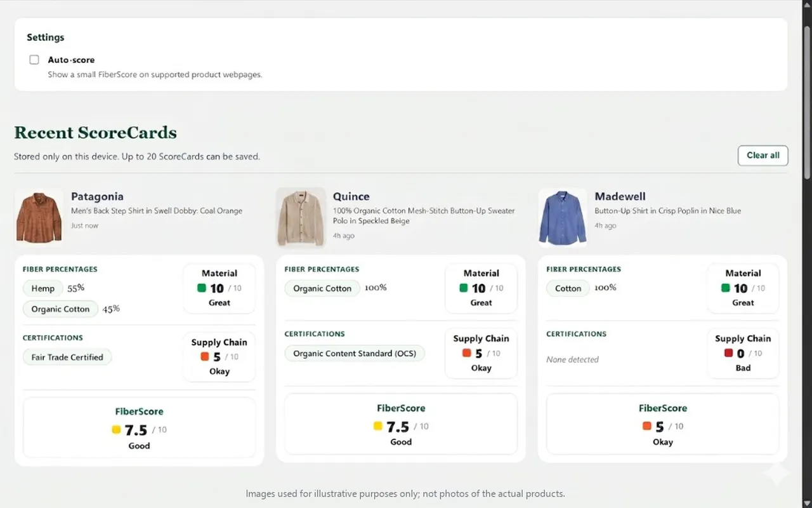This screenshot has height=508, width=812.
Task: Click green Material swatch on Madewell card
Action: [726, 288]
